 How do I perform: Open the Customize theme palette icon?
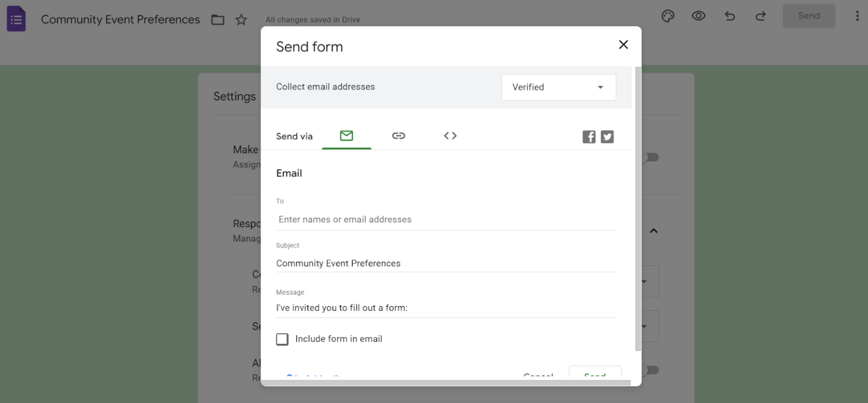click(667, 16)
